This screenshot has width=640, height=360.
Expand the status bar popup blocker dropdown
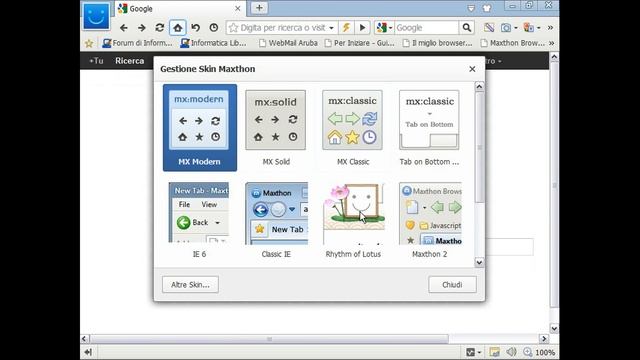[x=479, y=352]
